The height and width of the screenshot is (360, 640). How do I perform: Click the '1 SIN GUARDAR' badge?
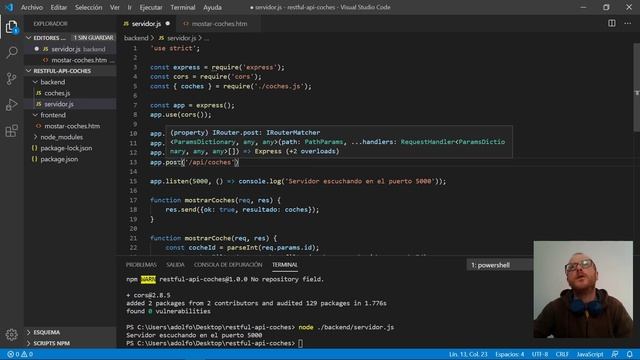pyautogui.click(x=93, y=38)
